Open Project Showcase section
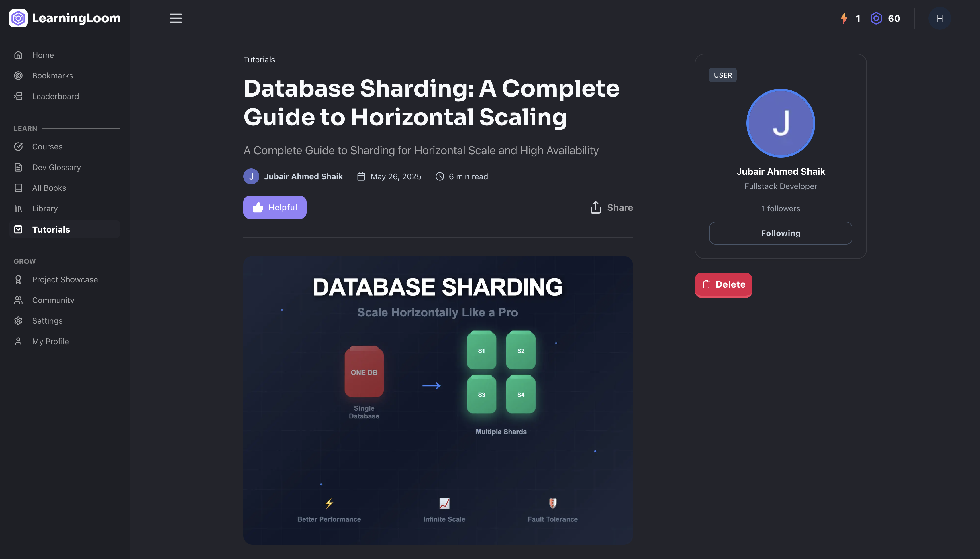Image resolution: width=980 pixels, height=559 pixels. click(64, 279)
